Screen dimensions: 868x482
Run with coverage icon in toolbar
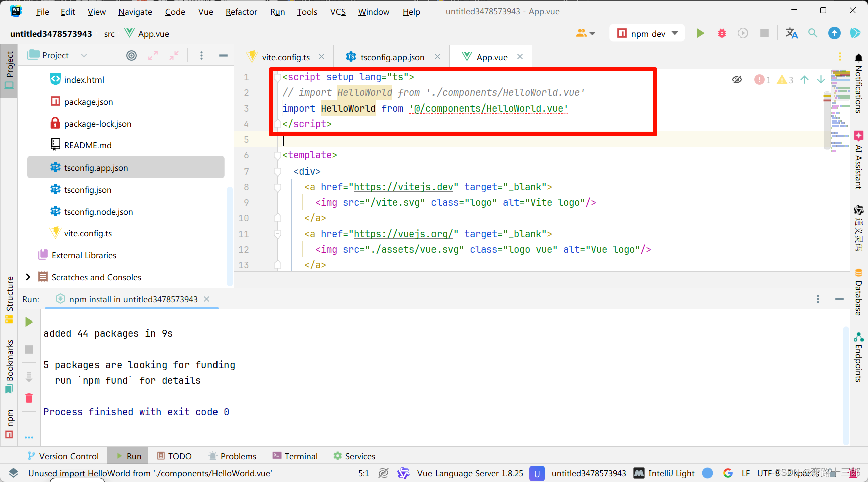pos(743,33)
